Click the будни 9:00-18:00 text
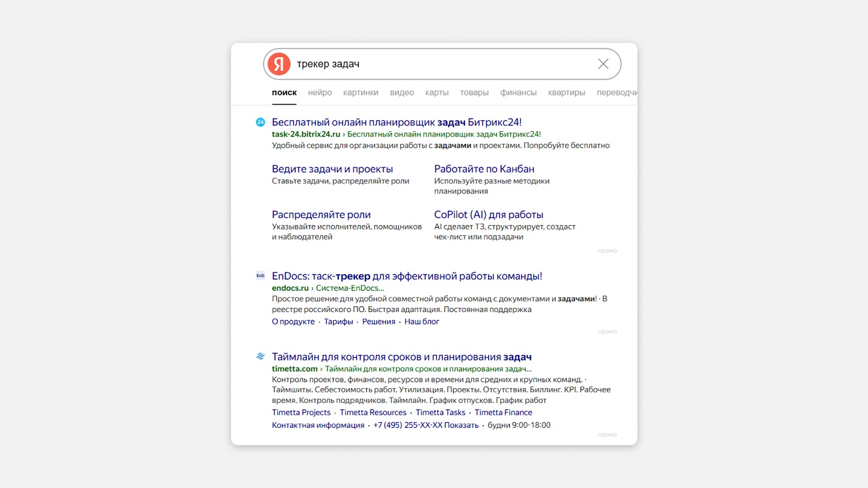 point(519,425)
